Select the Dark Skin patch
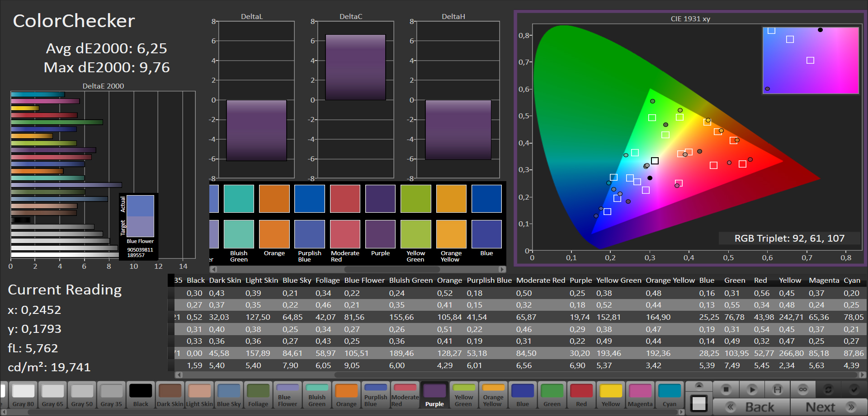 point(170,395)
